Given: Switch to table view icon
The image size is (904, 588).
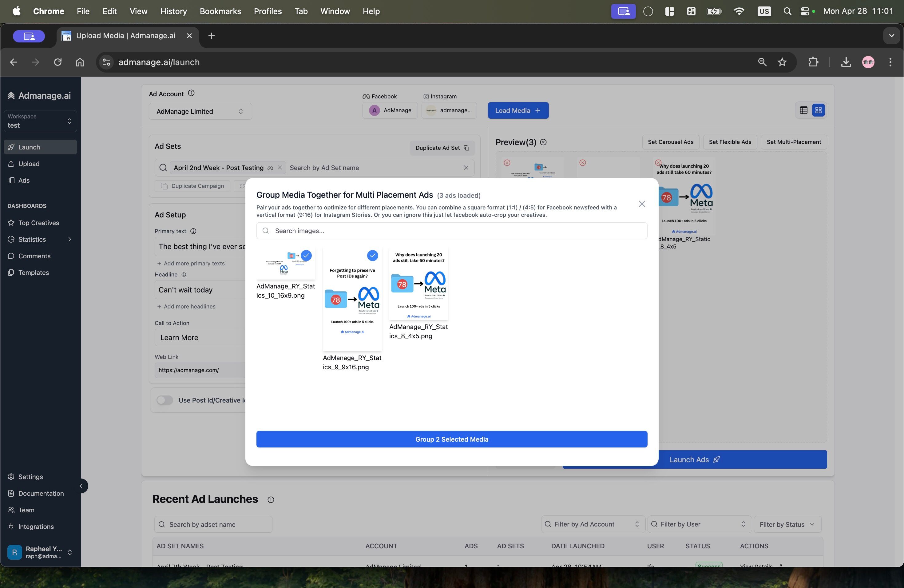Looking at the screenshot, I should pos(803,110).
